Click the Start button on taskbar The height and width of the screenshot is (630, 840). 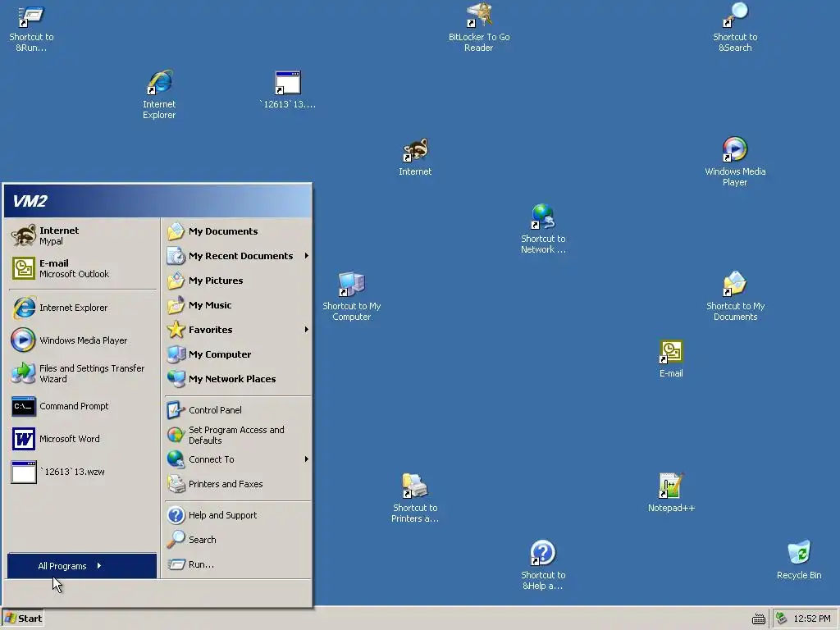(23, 619)
